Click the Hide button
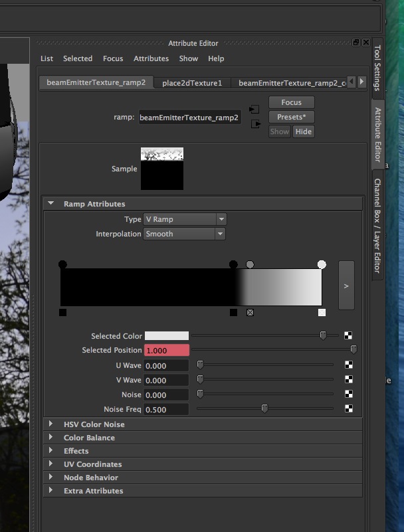The width and height of the screenshot is (404, 532). tap(303, 132)
